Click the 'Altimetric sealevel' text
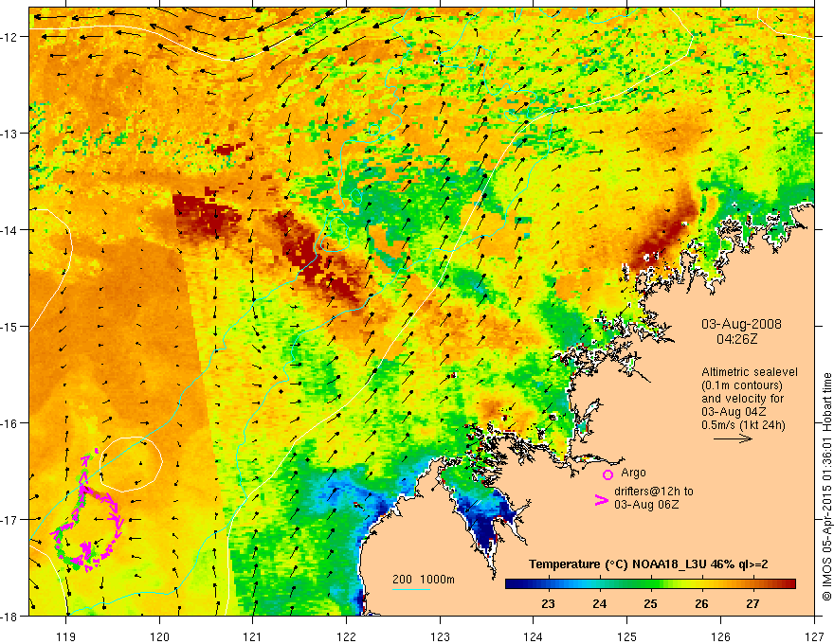834x644 pixels. [x=750, y=372]
